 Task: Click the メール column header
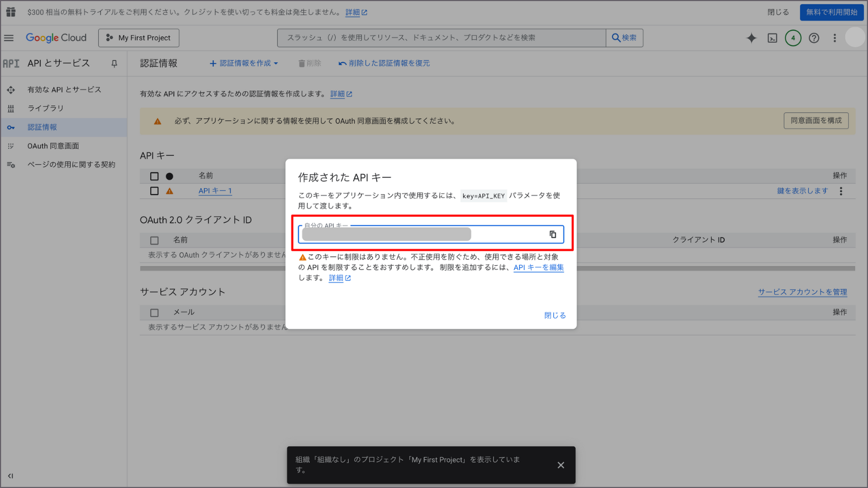tap(184, 312)
